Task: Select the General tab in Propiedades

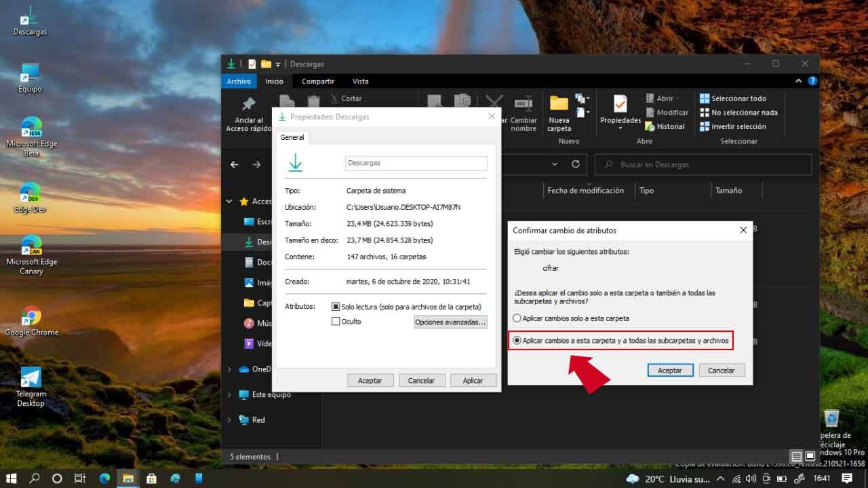Action: click(292, 137)
